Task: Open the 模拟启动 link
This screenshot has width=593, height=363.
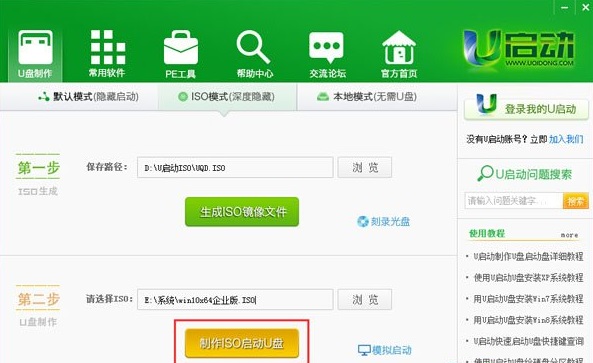Action: click(385, 350)
